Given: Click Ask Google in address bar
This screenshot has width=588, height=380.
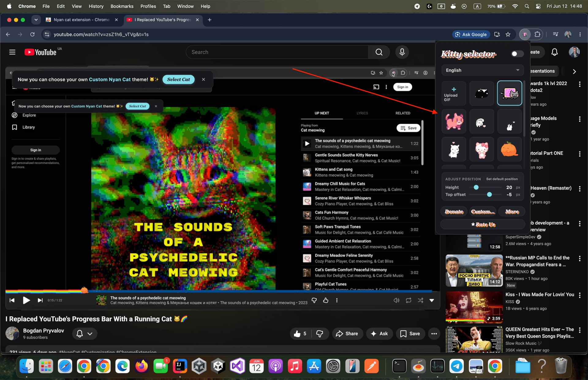Looking at the screenshot, I should pyautogui.click(x=471, y=34).
